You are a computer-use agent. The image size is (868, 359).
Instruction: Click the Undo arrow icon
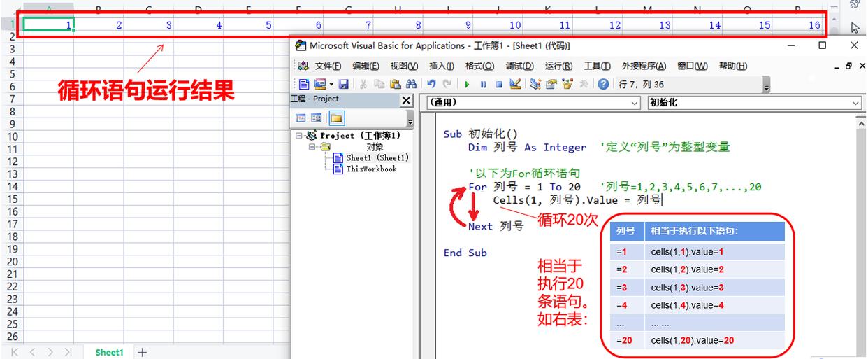[432, 84]
